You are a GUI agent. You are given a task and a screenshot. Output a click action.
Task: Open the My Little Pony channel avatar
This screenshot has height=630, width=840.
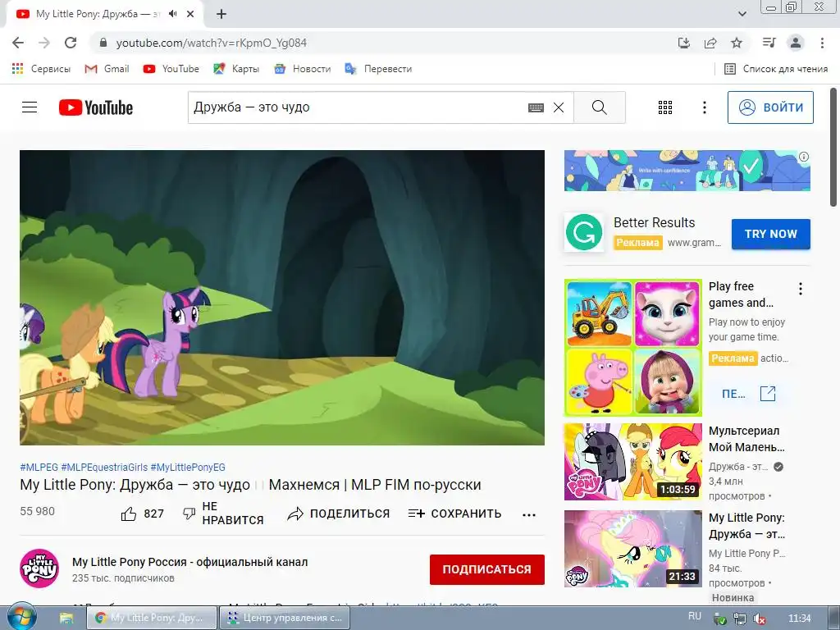click(39, 568)
